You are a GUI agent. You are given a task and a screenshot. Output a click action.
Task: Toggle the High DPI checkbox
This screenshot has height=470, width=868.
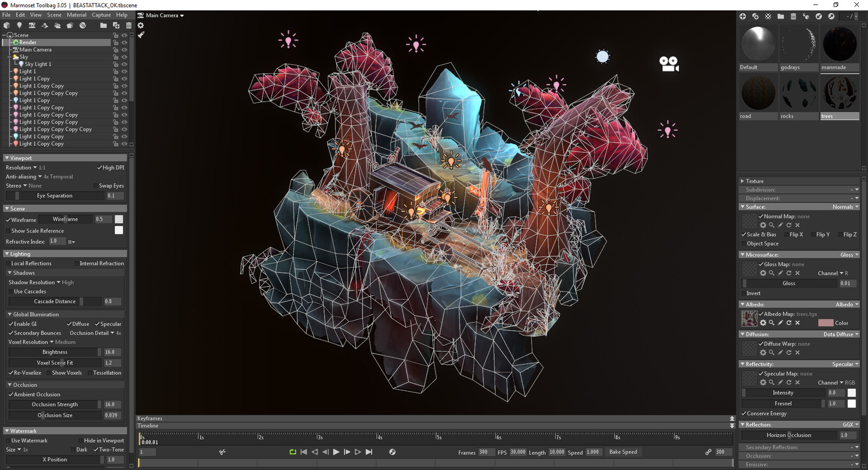click(100, 168)
